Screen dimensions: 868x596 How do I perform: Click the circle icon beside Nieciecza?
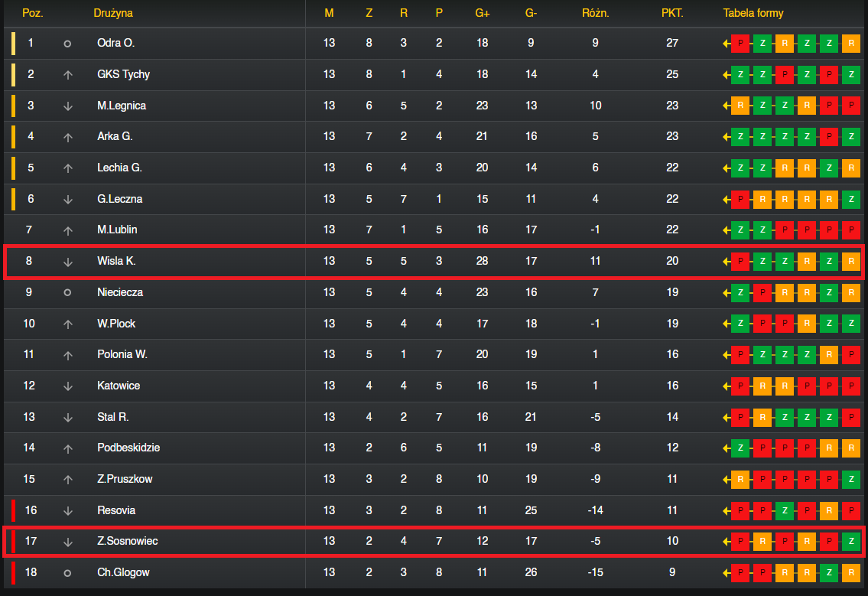point(67,292)
